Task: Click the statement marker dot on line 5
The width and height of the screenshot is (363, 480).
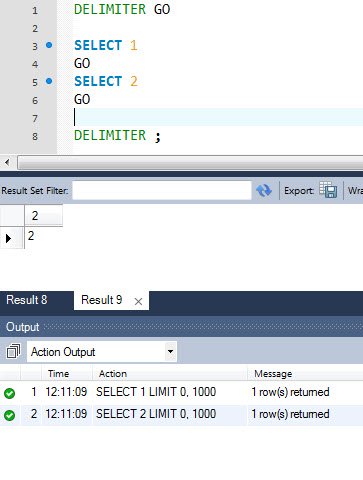Action: (49, 81)
